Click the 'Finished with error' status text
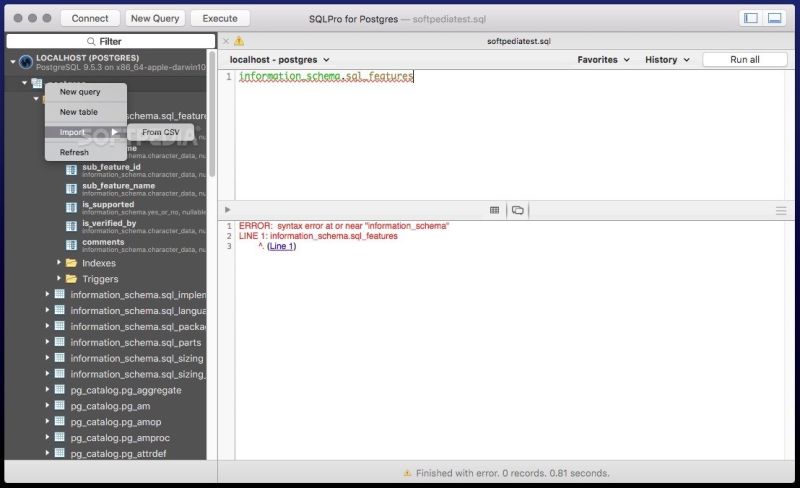This screenshot has width=800, height=488. coord(512,473)
